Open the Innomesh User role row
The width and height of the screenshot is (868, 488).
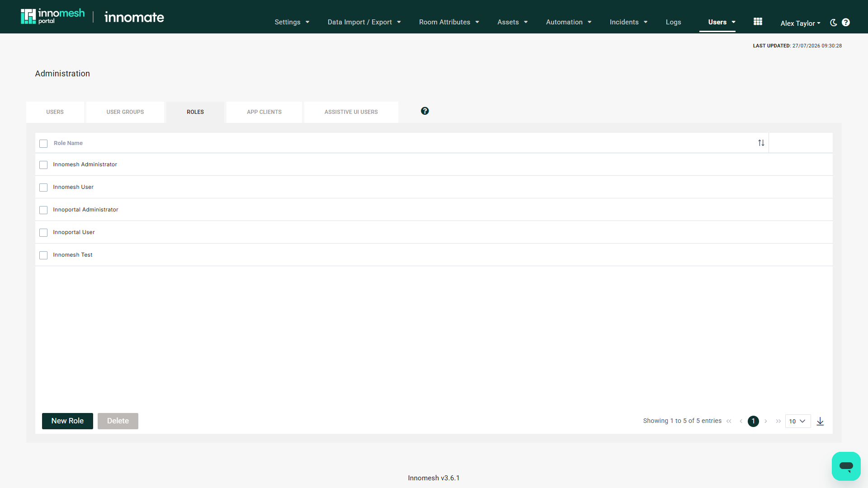pos(434,187)
